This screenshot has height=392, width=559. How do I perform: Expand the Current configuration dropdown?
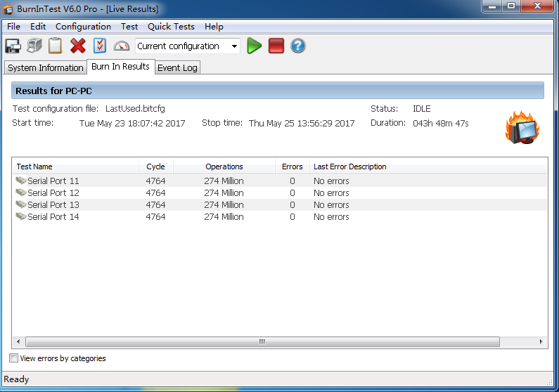point(234,46)
